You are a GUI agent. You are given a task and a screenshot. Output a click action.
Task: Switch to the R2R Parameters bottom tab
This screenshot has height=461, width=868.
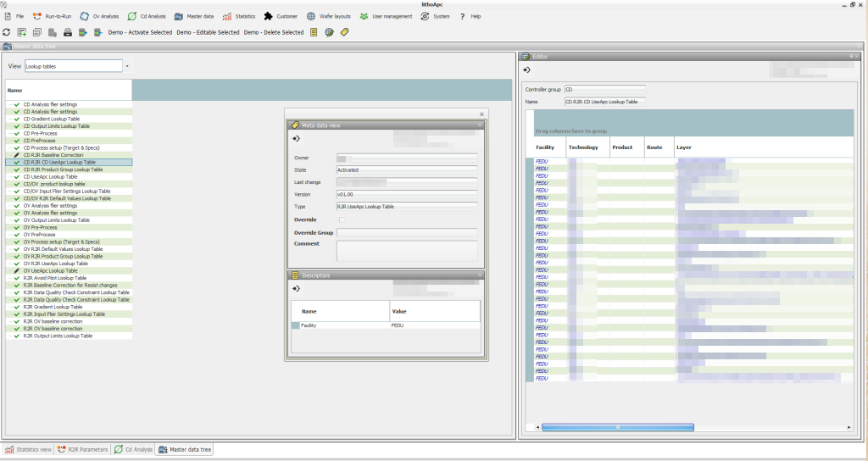(x=82, y=449)
